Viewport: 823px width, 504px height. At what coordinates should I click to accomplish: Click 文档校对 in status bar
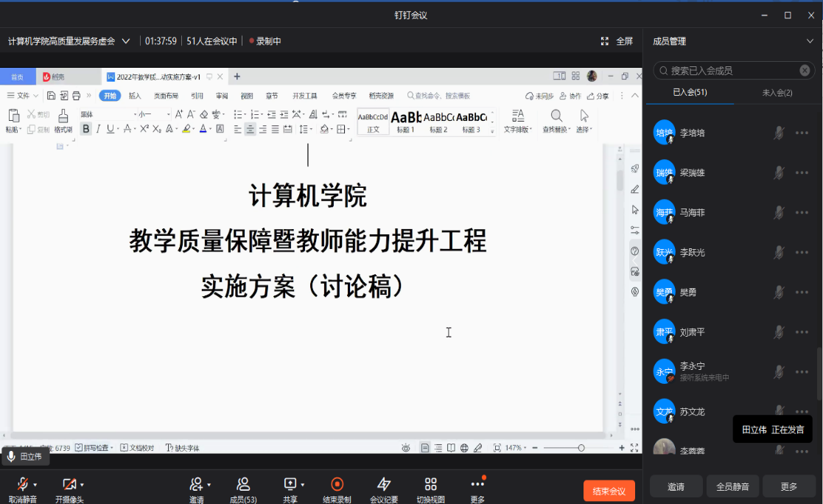(x=137, y=448)
